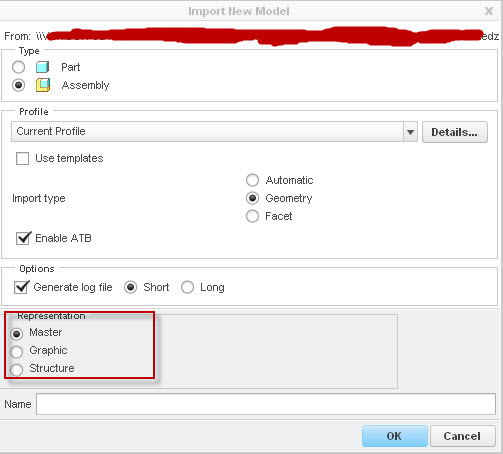Close the Import New Model window
Screen dimensions: 503x454
pyautogui.click(x=489, y=11)
